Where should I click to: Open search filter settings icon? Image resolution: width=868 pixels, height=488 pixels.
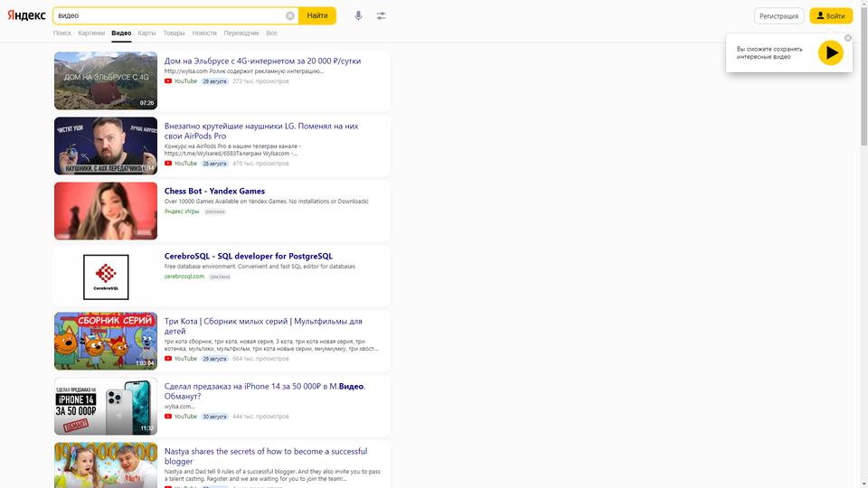point(381,16)
